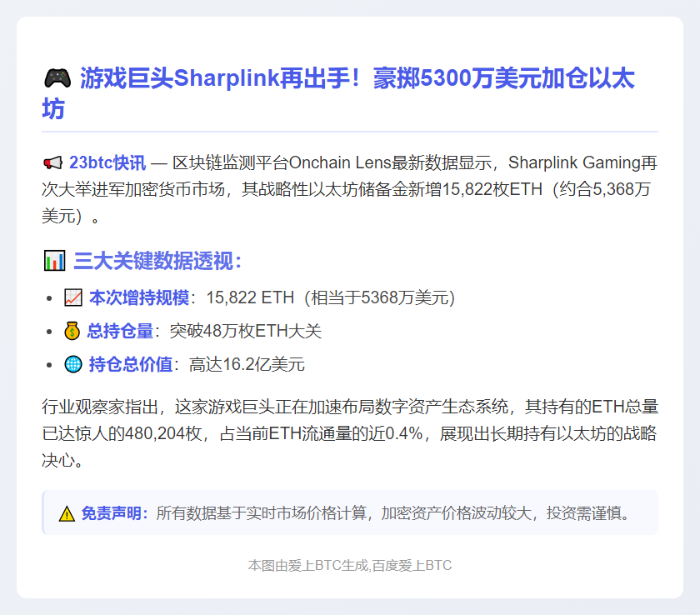Screen dimensions: 700x615
Task: Click the warning triangle icon in the disclaimer
Action: click(x=67, y=514)
